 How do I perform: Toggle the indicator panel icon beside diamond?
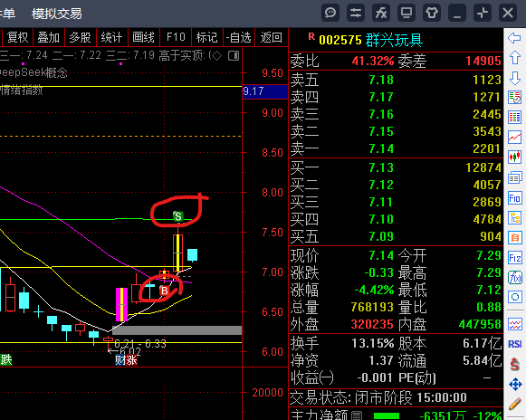pos(234,56)
